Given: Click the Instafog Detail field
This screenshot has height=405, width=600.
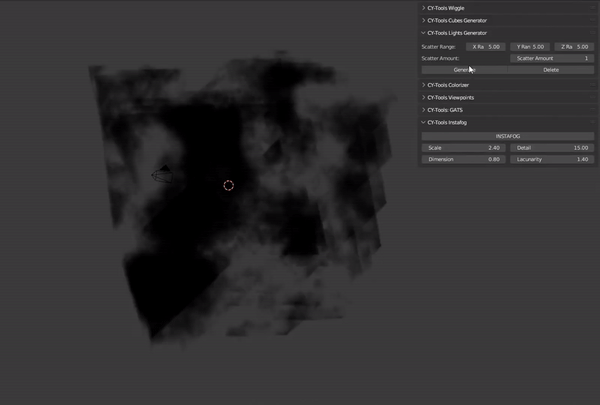Looking at the screenshot, I should (552, 148).
